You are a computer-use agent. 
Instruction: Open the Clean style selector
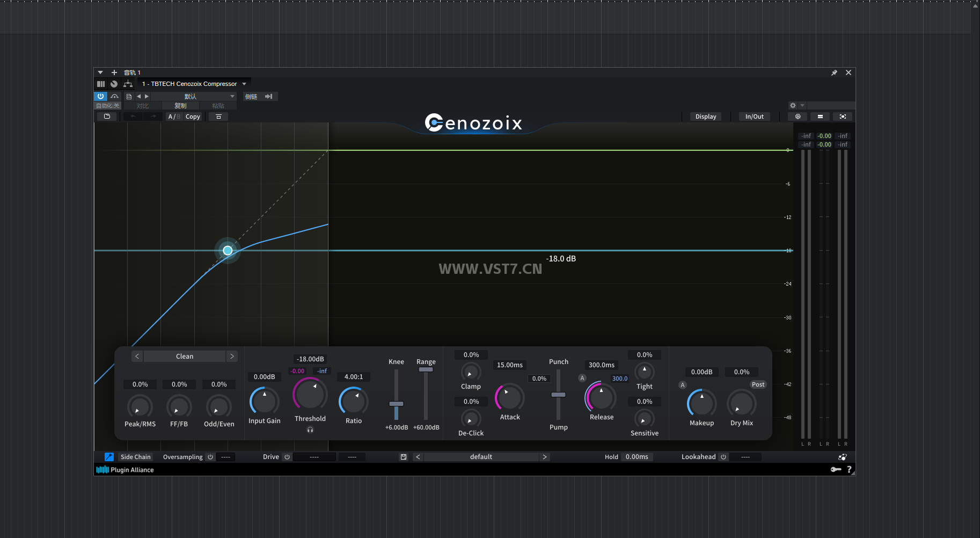pyautogui.click(x=185, y=357)
